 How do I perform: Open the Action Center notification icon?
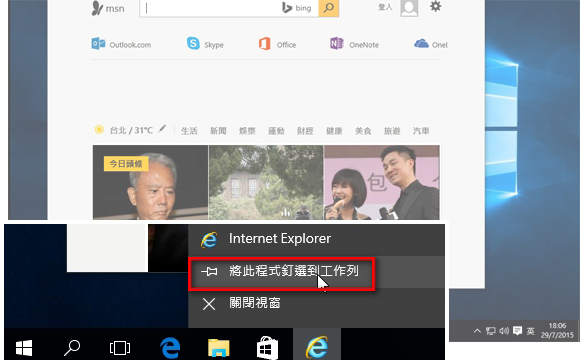point(517,331)
